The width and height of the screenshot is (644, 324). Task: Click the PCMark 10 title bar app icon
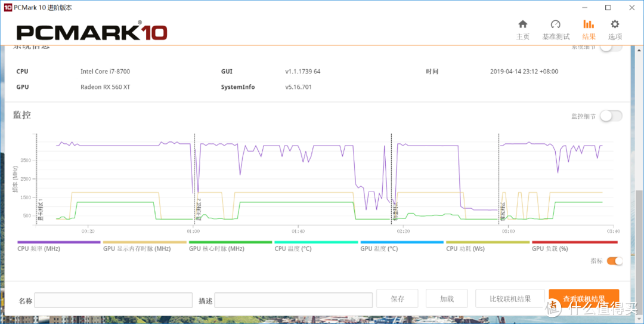coord(8,7)
